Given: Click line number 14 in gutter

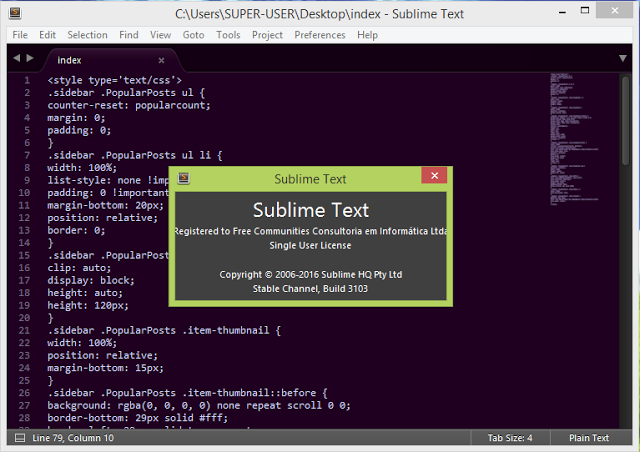Looking at the screenshot, I should (x=24, y=243).
